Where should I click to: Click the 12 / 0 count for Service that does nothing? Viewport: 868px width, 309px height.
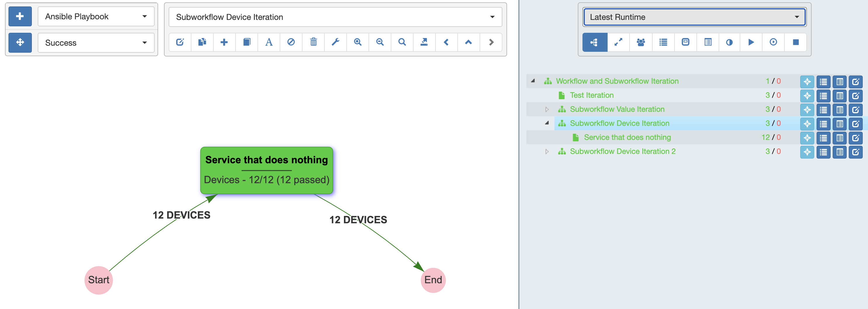[x=771, y=137]
